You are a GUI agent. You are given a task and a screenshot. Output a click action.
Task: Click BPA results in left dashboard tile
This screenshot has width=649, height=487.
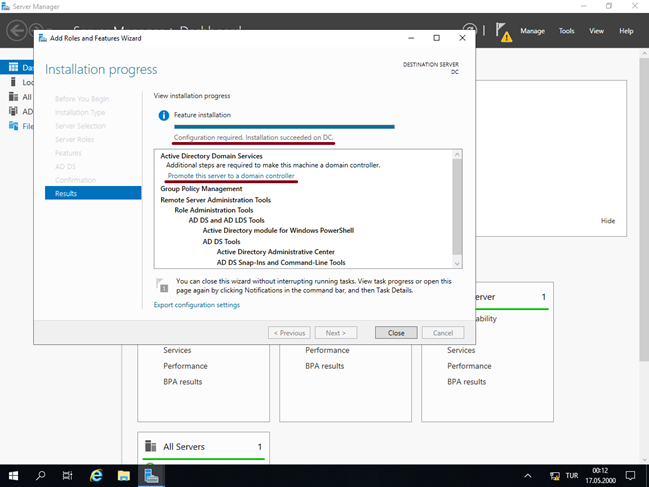click(183, 382)
